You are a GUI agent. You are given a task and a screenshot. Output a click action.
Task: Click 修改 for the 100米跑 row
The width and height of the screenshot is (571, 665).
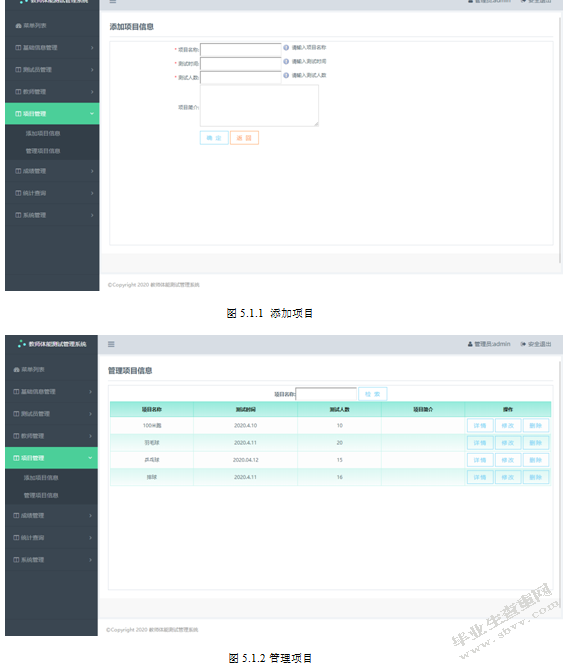pos(508,425)
